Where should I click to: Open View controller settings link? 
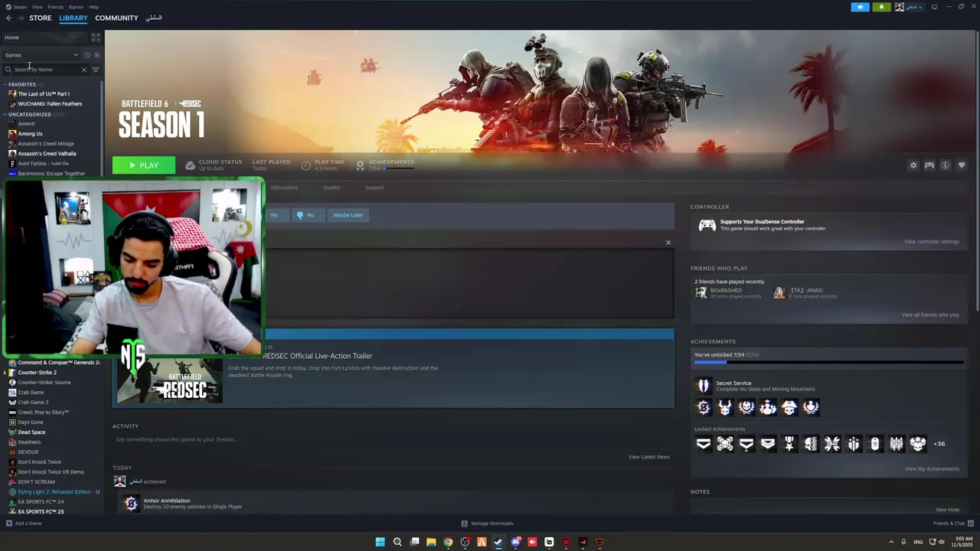[932, 242]
